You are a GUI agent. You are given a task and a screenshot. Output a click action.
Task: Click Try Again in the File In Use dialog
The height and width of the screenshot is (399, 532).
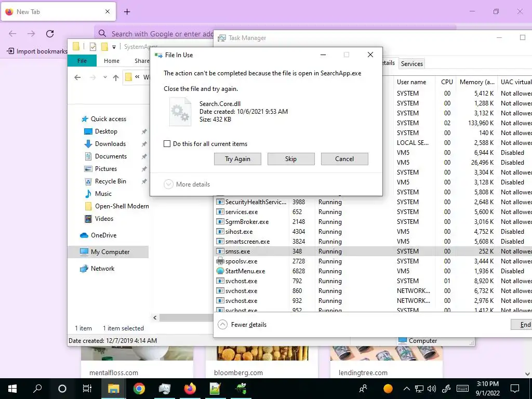point(237,159)
